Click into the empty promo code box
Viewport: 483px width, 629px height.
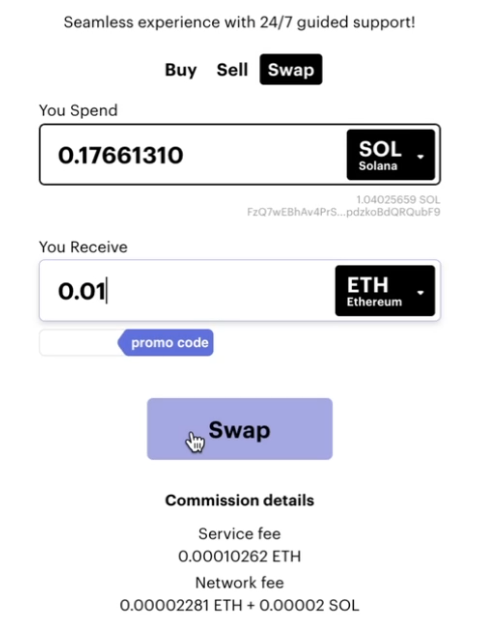79,343
